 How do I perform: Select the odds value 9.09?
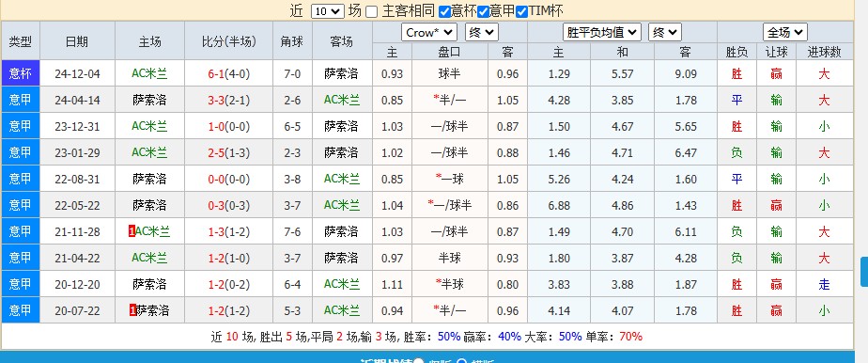click(686, 73)
